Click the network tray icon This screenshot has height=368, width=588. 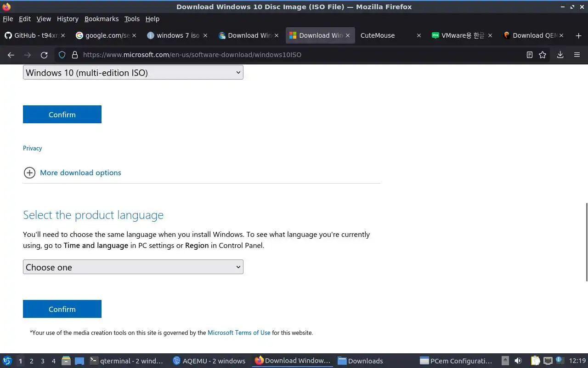(x=548, y=361)
